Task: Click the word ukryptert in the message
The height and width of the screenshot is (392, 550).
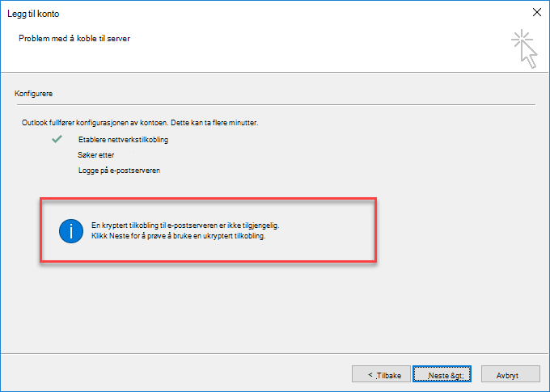Action: pos(218,236)
